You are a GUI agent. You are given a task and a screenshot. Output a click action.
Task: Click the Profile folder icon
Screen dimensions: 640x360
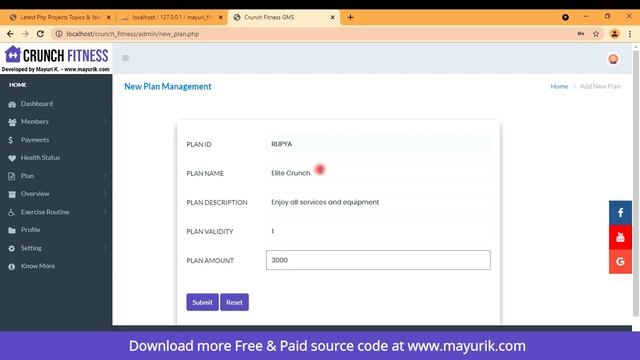(x=12, y=230)
